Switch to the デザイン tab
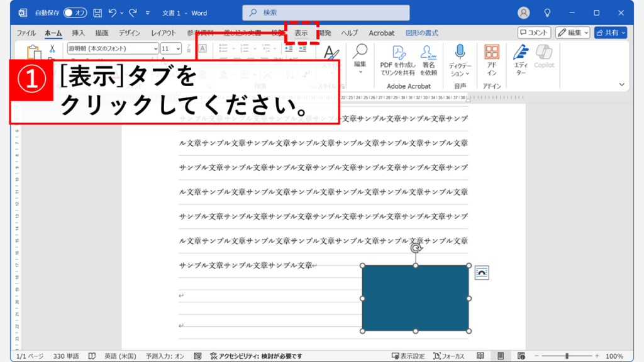Viewport: 644px width, 362px height. pos(130,33)
